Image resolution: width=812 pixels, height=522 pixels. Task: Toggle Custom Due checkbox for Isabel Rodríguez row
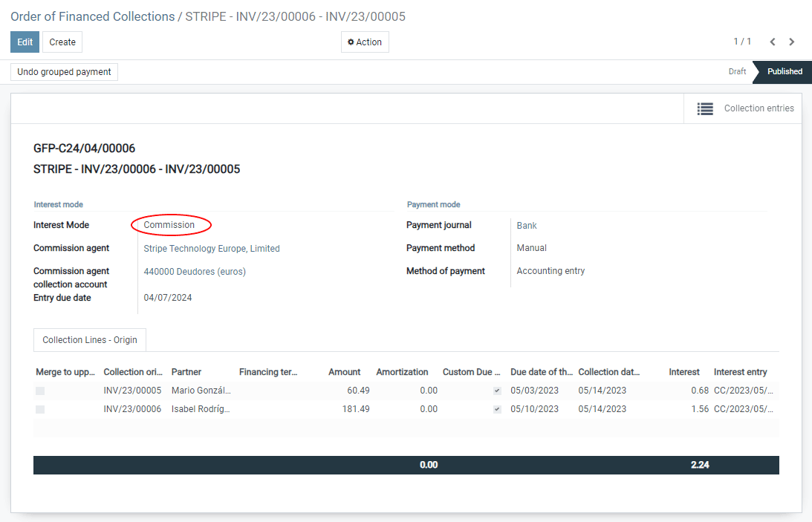[x=497, y=409]
